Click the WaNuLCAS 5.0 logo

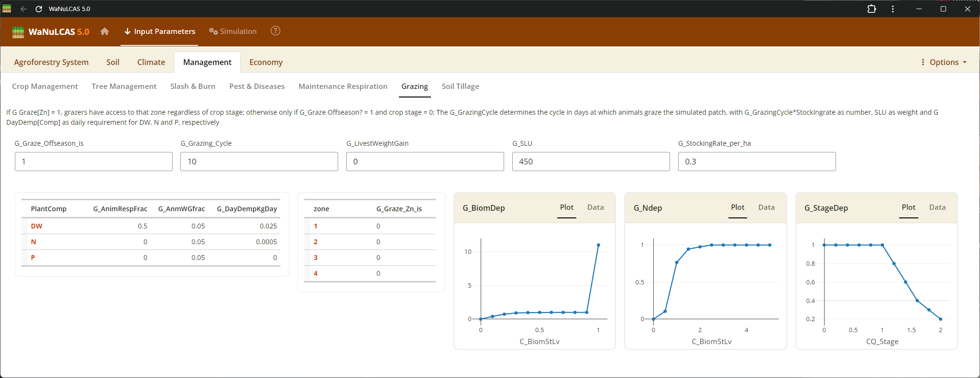(51, 32)
